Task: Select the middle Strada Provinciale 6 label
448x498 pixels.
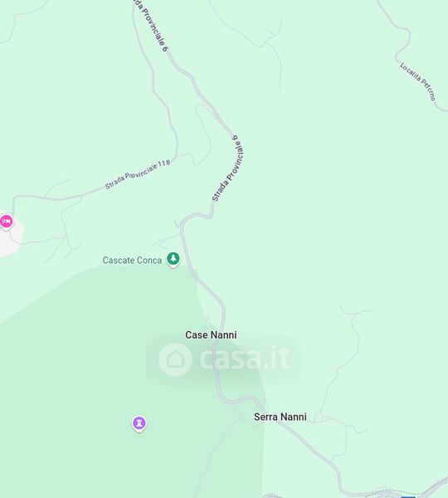Action: point(228,168)
